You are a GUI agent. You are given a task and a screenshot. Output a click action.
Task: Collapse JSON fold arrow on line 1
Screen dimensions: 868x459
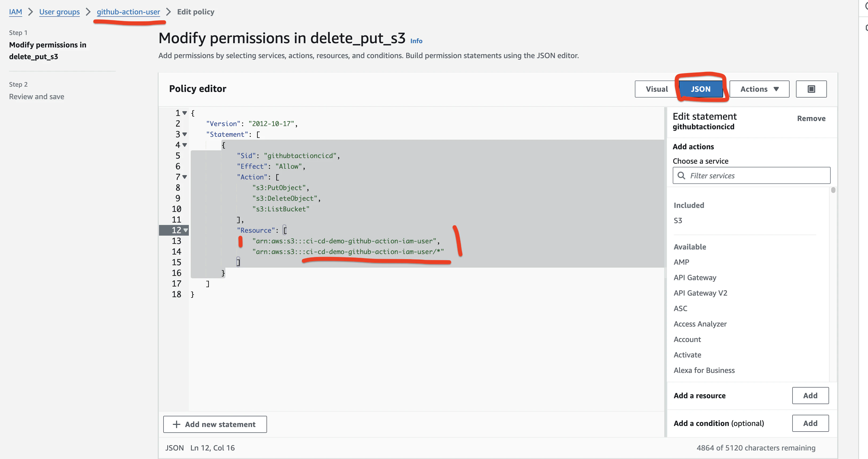[x=185, y=113]
